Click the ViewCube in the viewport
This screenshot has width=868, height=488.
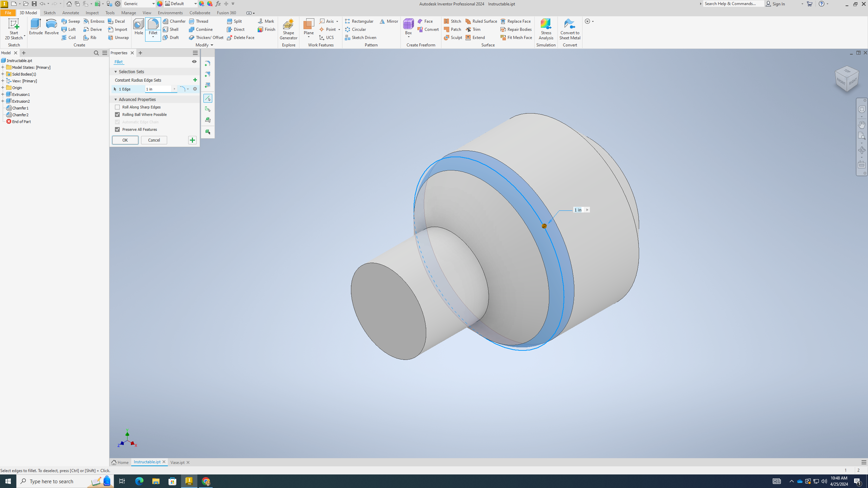click(847, 79)
